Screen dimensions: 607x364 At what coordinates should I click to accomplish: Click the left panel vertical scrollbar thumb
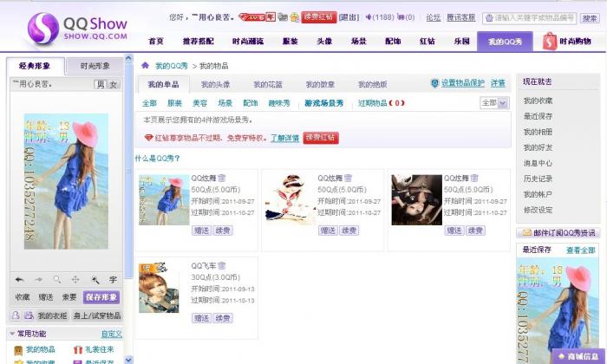coord(128,170)
